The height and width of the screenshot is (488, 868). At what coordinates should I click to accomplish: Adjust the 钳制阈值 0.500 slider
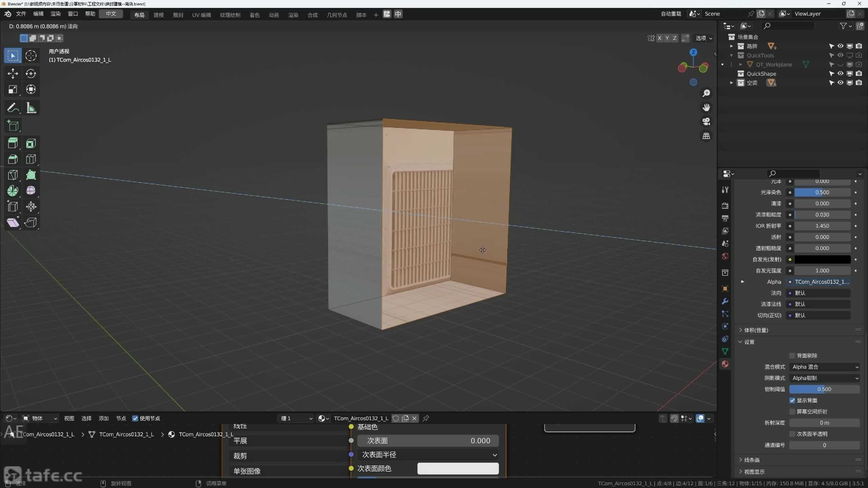click(824, 389)
